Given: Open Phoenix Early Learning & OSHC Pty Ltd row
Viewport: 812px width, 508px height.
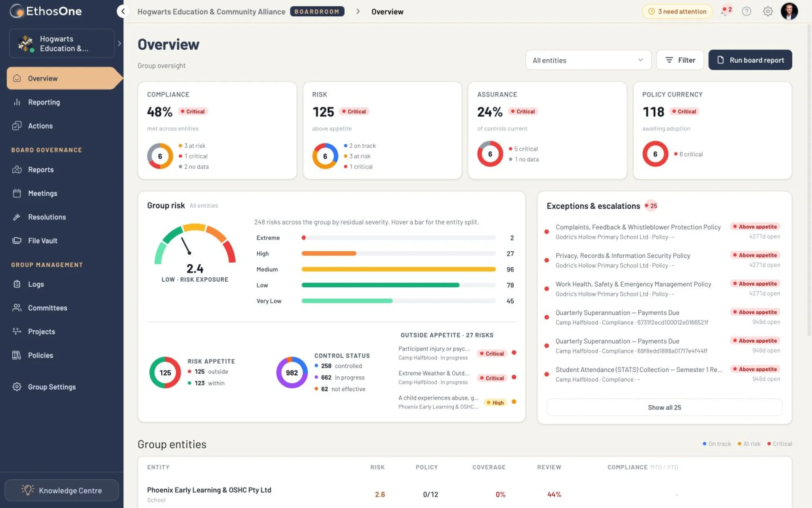Looking at the screenshot, I should 464,494.
